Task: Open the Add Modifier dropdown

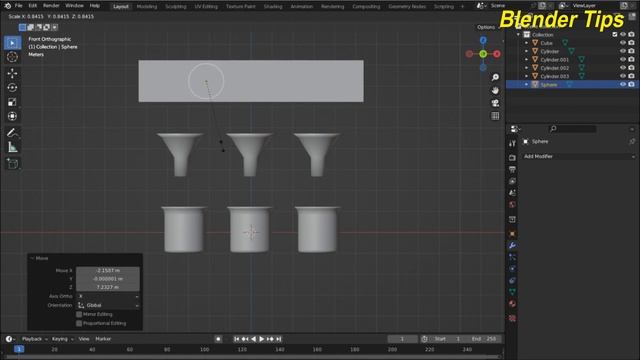Action: pos(579,156)
